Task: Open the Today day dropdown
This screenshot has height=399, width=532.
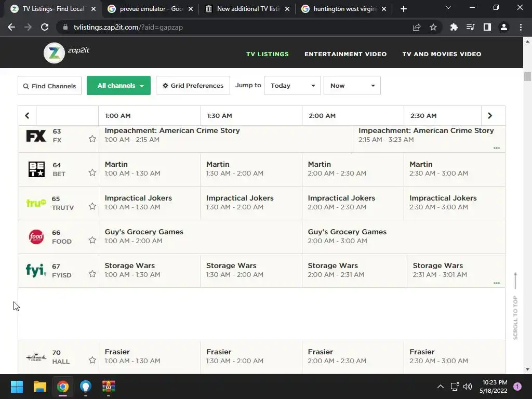Action: (292, 86)
